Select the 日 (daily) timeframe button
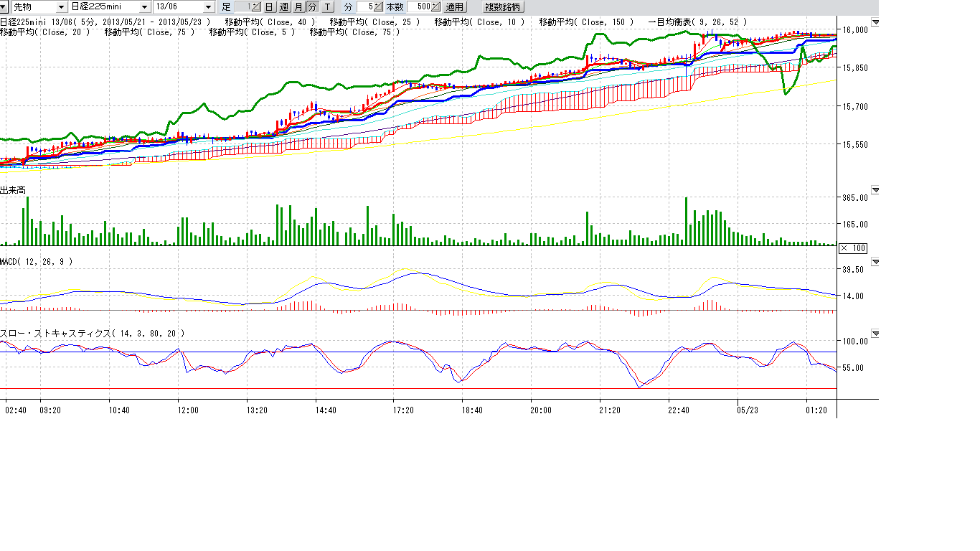The width and height of the screenshot is (980, 551). tap(269, 7)
